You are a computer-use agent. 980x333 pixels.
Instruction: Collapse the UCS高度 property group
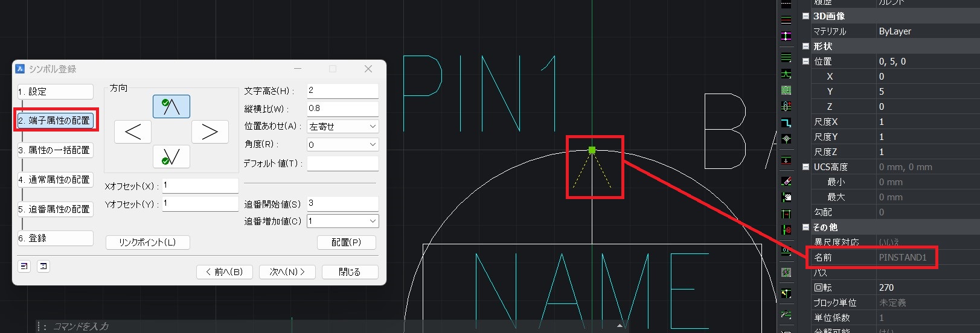tap(805, 167)
